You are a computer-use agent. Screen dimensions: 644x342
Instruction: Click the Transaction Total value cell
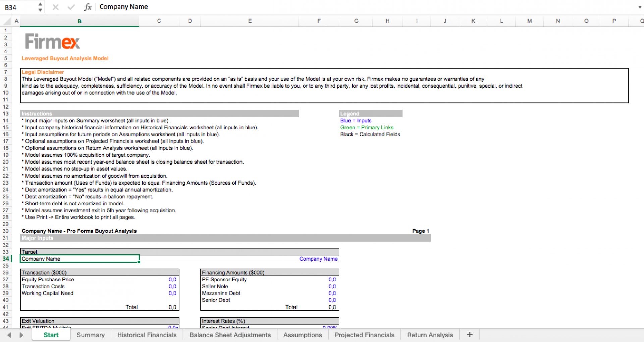[x=172, y=307]
